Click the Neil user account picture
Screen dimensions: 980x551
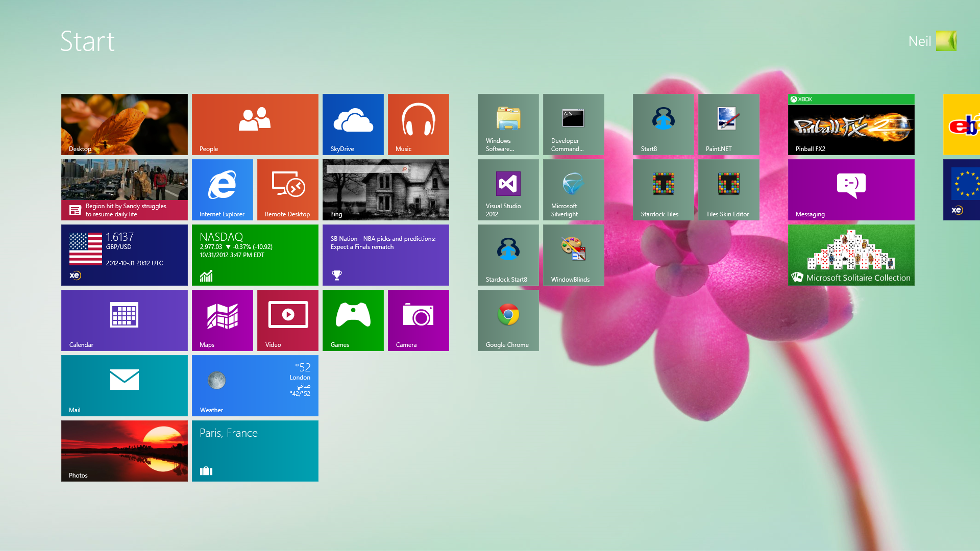[946, 41]
